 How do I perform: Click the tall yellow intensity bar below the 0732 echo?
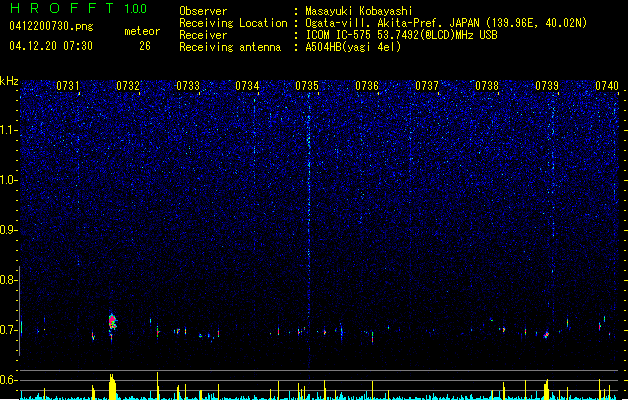pos(112,387)
